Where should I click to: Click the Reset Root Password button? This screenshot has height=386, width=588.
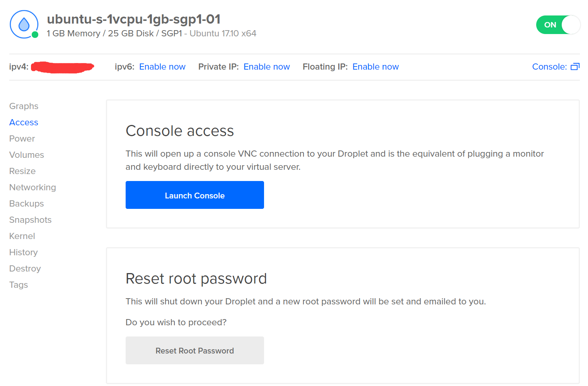point(194,350)
